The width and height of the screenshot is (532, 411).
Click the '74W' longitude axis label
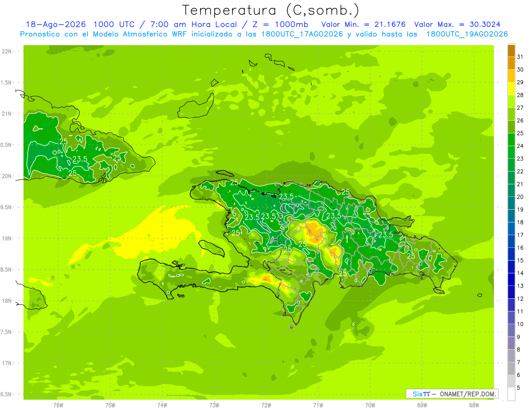tap(162, 405)
